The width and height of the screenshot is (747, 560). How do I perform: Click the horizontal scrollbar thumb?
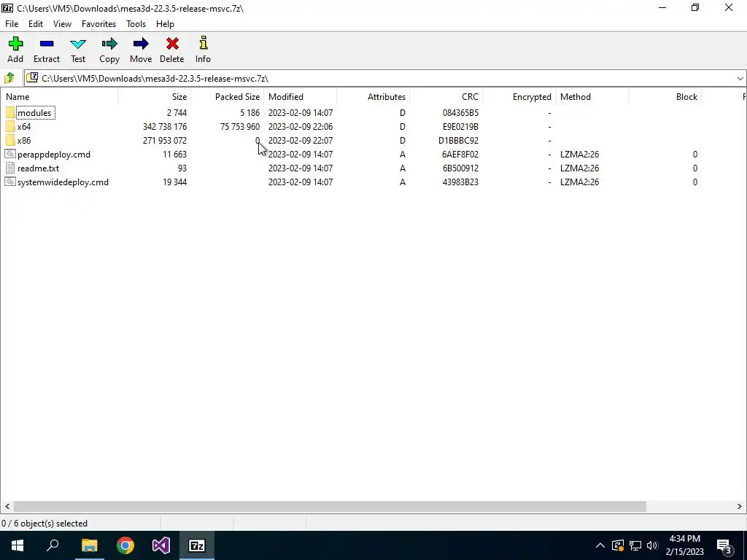(x=330, y=506)
